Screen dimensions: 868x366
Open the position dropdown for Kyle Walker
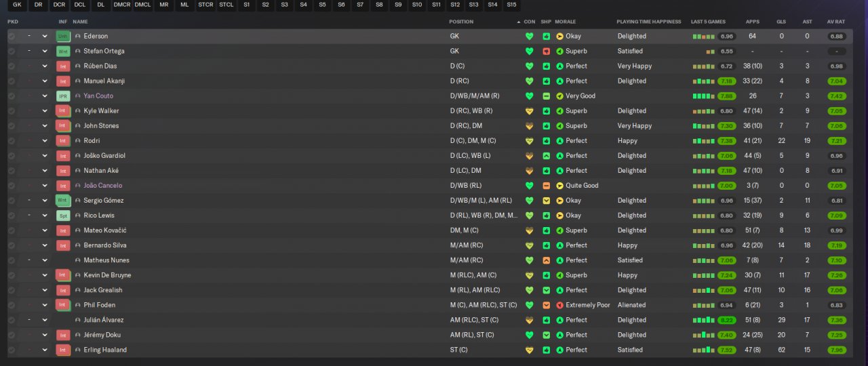click(45, 110)
